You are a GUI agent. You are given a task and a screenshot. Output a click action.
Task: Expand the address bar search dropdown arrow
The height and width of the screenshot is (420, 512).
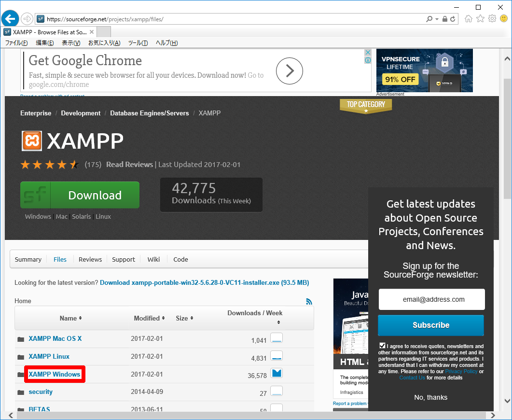click(x=437, y=19)
